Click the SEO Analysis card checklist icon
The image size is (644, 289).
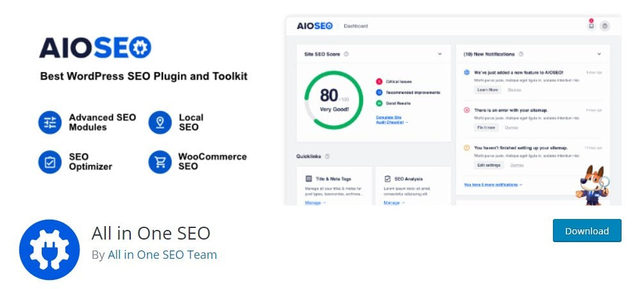point(387,179)
